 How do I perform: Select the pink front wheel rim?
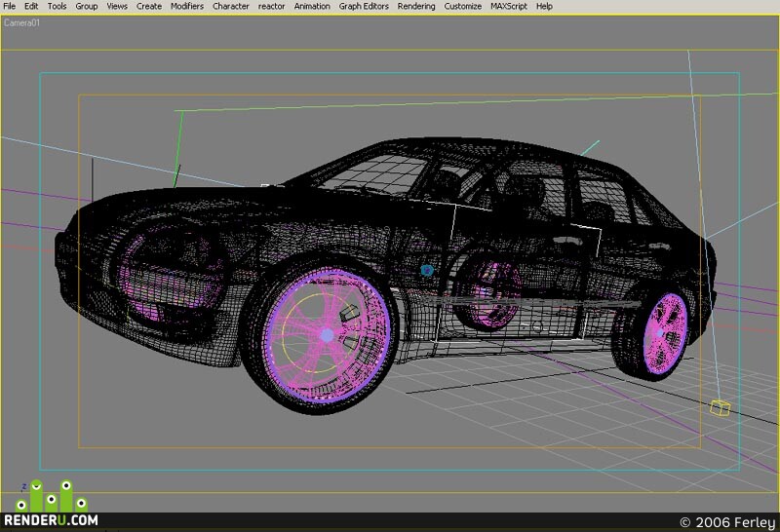[x=327, y=334]
